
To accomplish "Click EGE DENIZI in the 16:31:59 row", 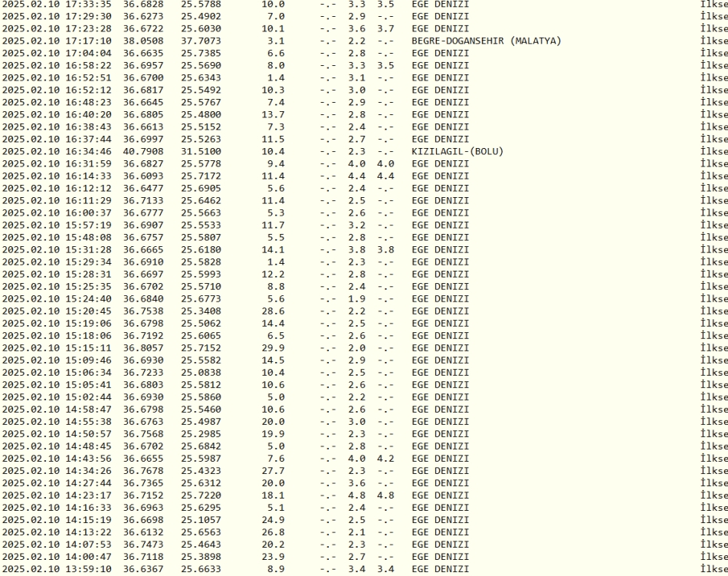I will pos(441,163).
